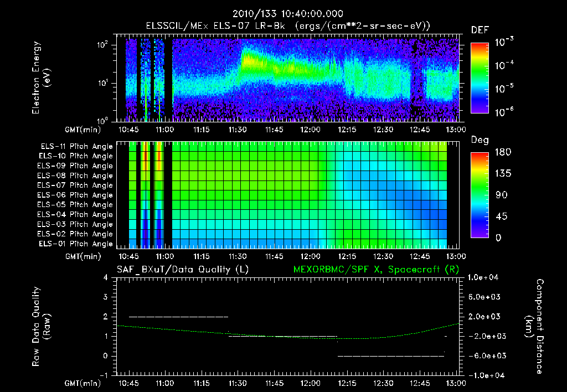Select the ELS-01 Pitch Angle label
Viewport: 567px width, 392px height.
point(76,244)
